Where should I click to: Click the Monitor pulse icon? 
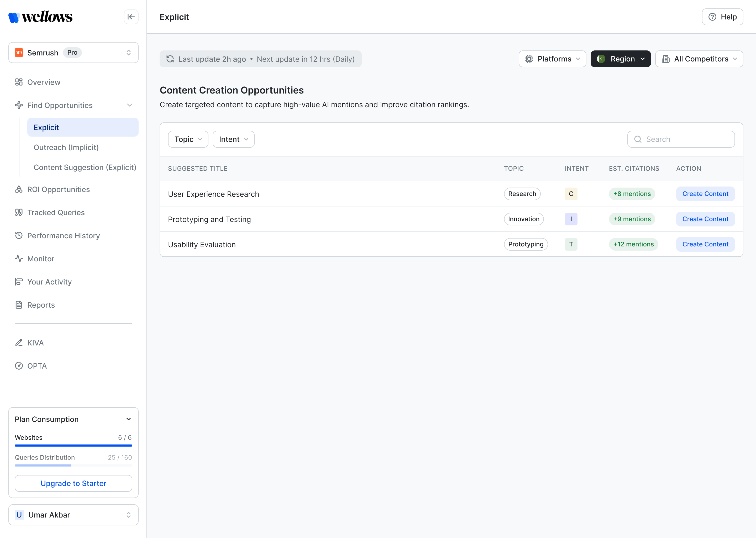pos(19,259)
